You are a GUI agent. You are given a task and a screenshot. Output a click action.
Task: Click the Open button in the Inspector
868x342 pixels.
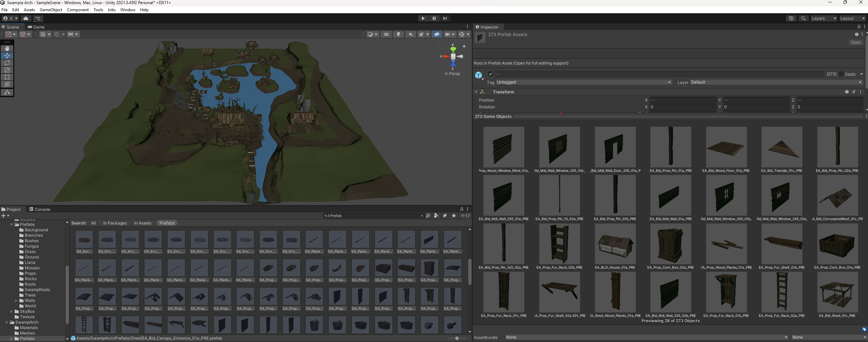(855, 42)
